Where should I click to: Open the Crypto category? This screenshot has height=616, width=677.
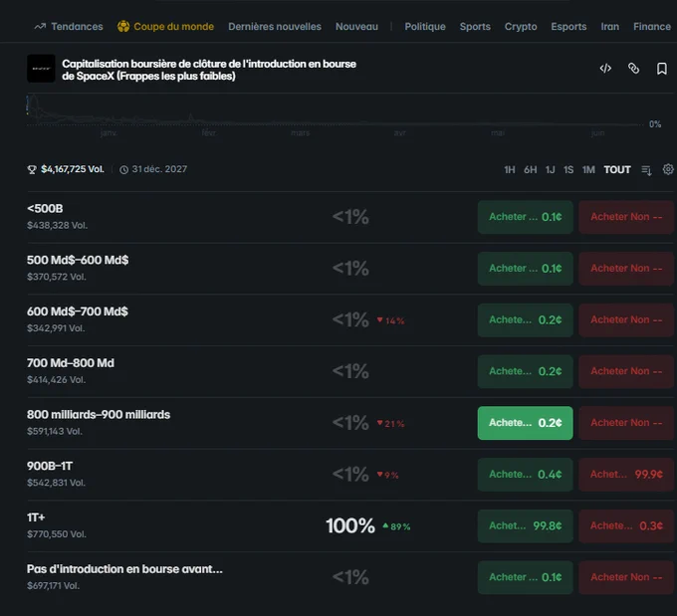pos(521,26)
